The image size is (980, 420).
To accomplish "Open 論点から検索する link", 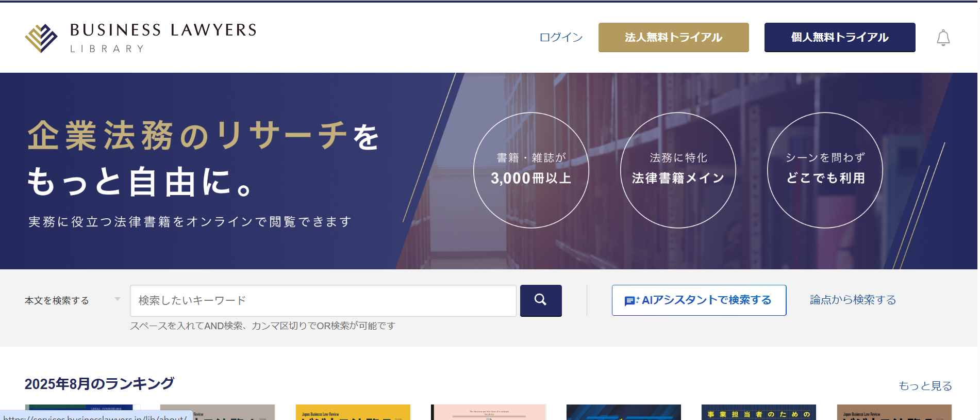I will (x=853, y=300).
